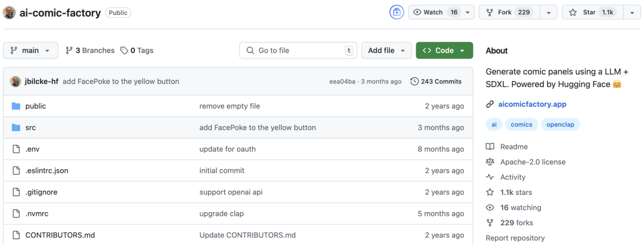
Task: Open the src folder
Action: point(30,128)
